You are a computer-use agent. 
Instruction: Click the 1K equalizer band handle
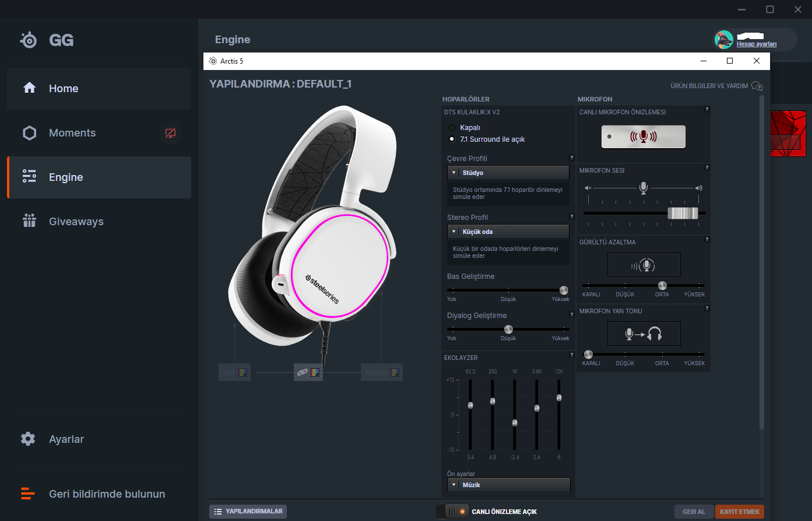pos(515,422)
